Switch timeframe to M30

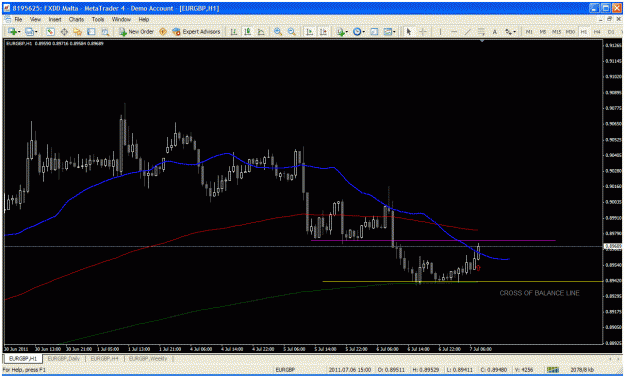570,31
